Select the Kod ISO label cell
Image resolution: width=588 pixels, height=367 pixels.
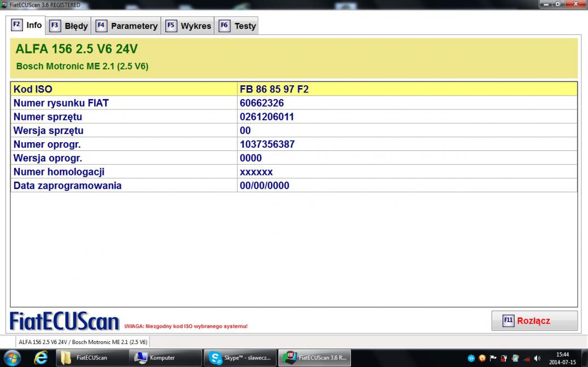[124, 89]
